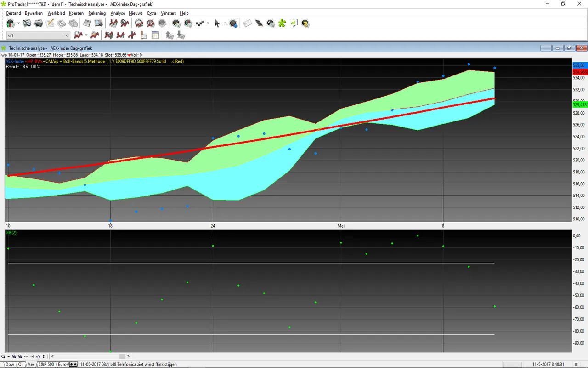The width and height of the screenshot is (588, 368).
Task: Click the greyed-out globe toolbar icon
Action: (162, 23)
